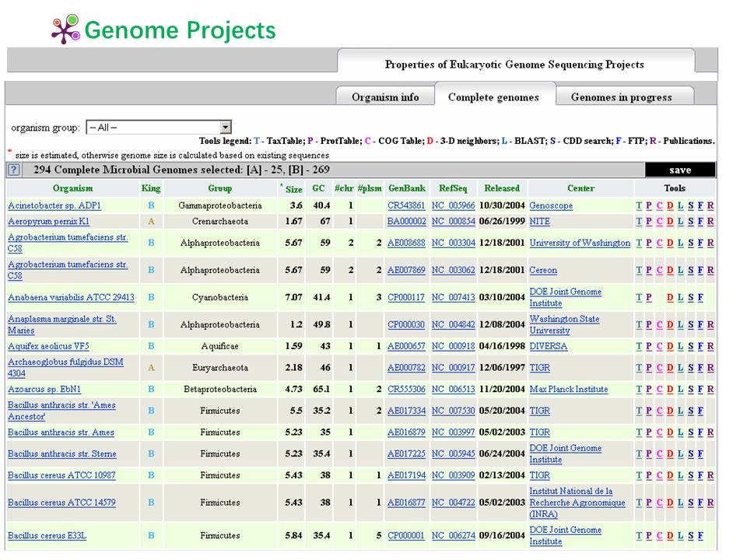Image resolution: width=747 pixels, height=560 pixels.
Task: Click the help question mark icon
Action: [14, 170]
